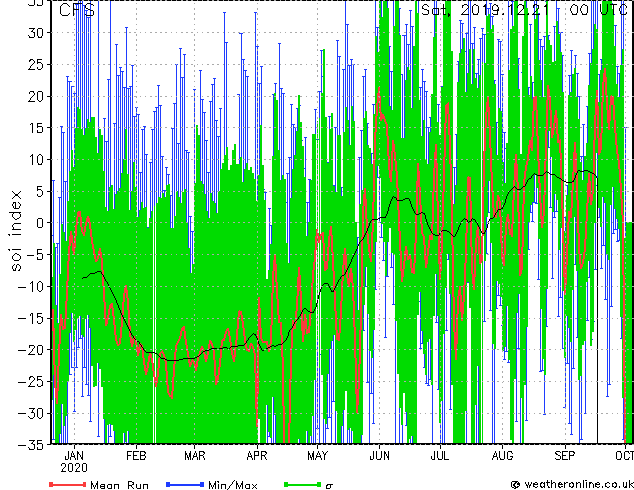The image size is (634, 490).
Task: Click the AUG month label
Action: pos(502,456)
